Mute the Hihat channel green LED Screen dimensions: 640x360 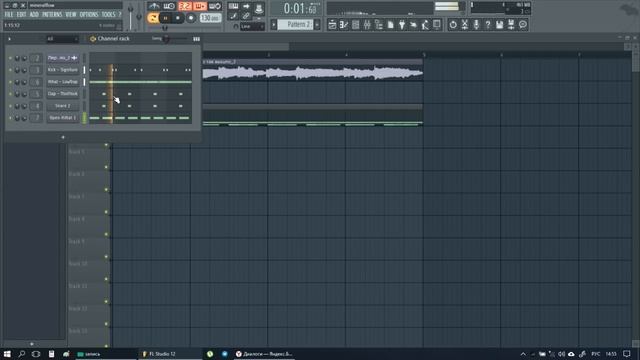pyautogui.click(x=10, y=82)
